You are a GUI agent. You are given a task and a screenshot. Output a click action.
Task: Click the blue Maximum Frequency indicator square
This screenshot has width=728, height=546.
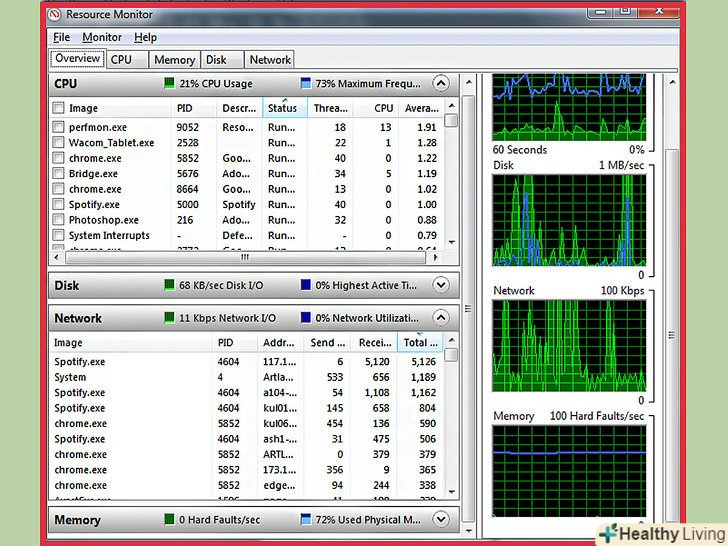[306, 84]
